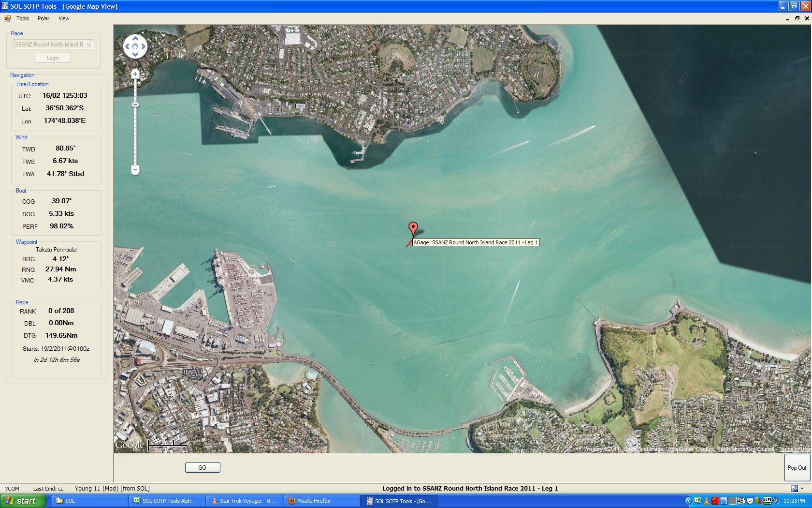Expand hidden system tray icons arrow
Screen dimensions: 812x508
click(689, 501)
